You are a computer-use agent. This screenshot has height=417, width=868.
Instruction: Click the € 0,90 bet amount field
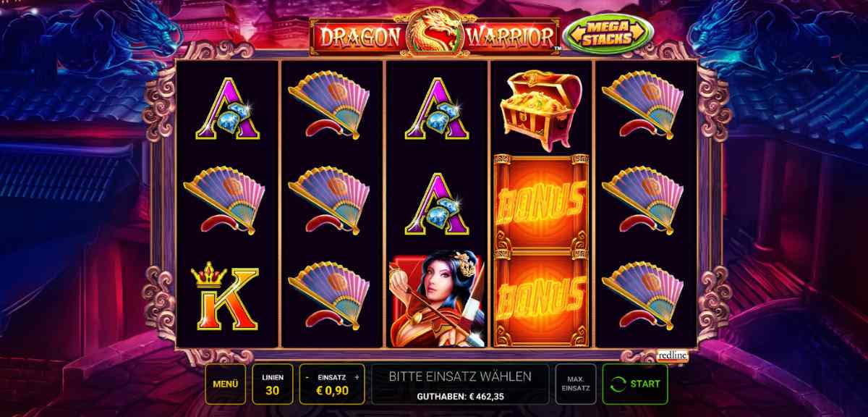tap(332, 392)
